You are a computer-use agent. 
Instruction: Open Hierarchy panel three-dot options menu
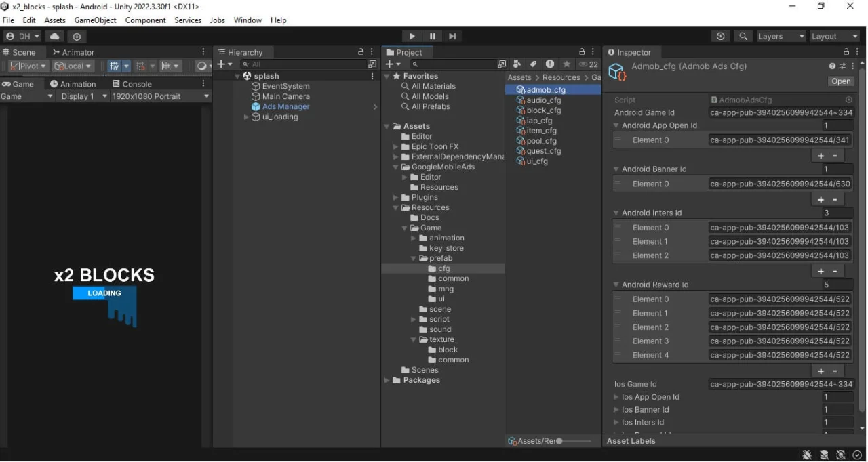[x=372, y=52]
